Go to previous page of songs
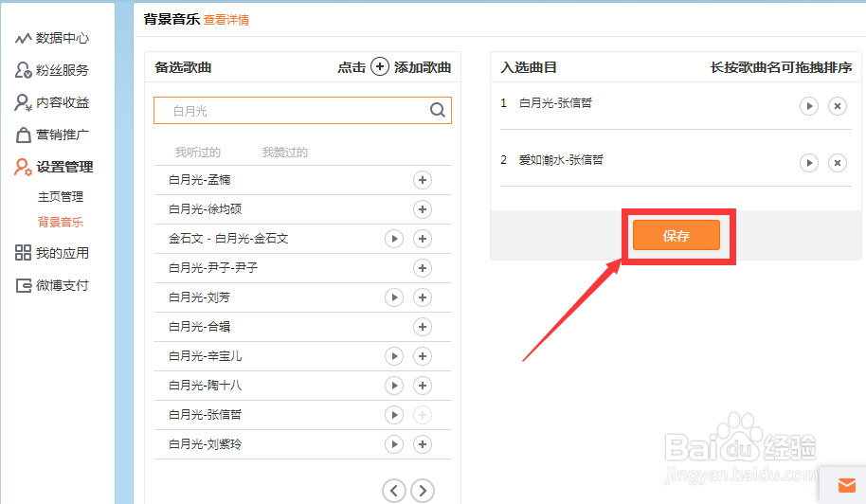The height and width of the screenshot is (504, 866). [394, 490]
